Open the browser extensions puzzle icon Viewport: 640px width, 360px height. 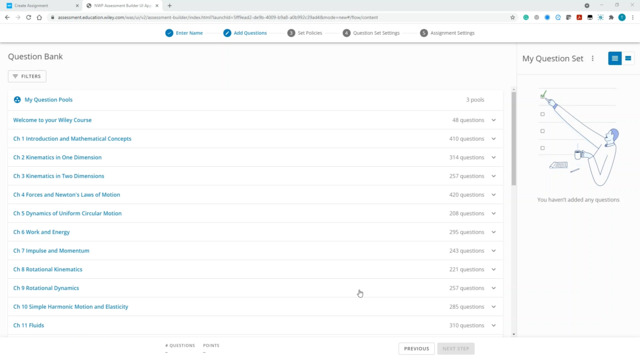[x=611, y=18]
